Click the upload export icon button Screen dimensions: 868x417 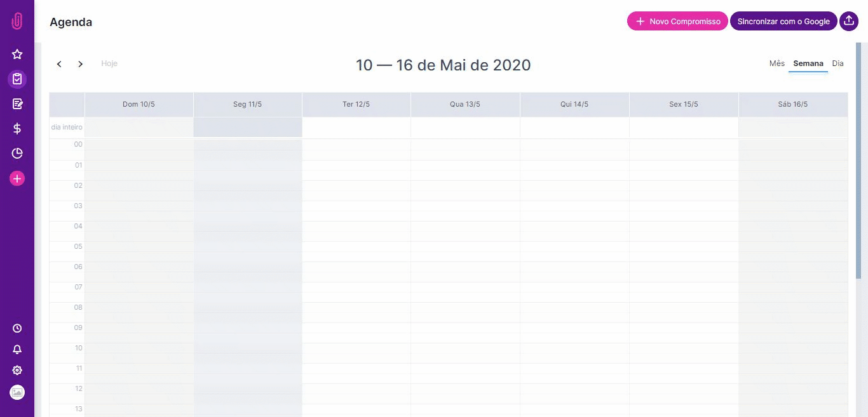(849, 21)
